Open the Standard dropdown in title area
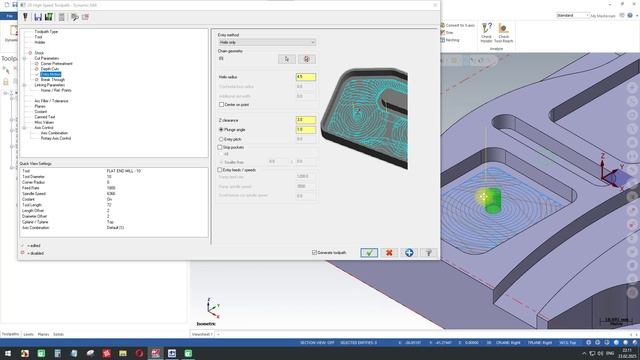The height and width of the screenshot is (360, 640). pos(573,16)
